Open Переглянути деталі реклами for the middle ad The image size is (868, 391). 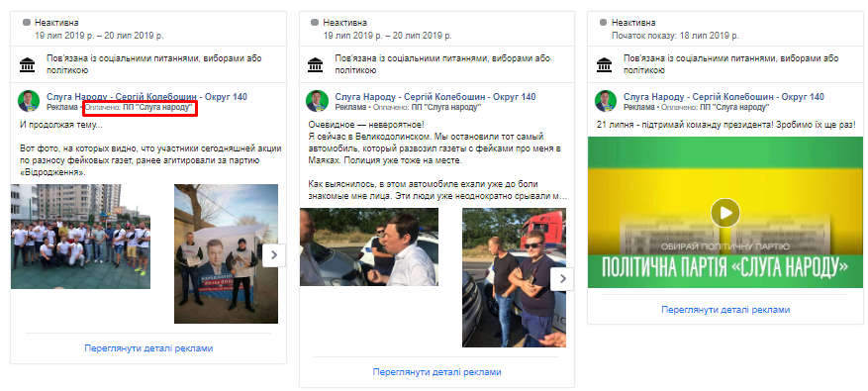pos(436,372)
